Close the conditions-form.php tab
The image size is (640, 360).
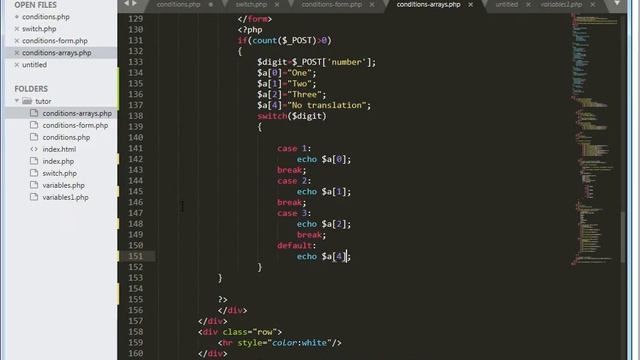point(372,5)
